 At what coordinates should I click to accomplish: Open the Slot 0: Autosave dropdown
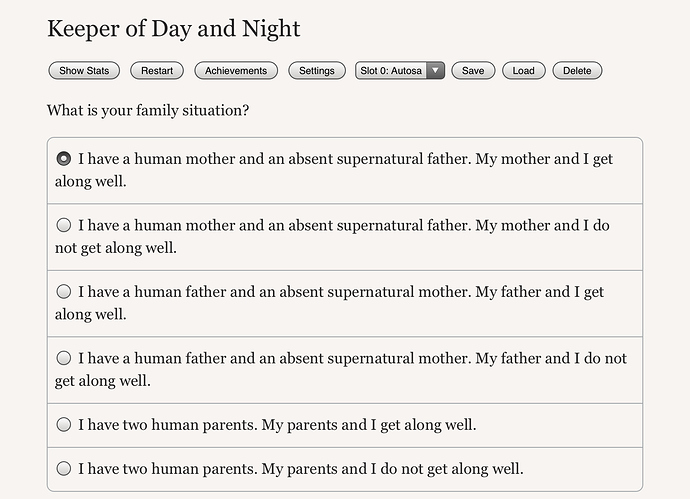[x=391, y=71]
